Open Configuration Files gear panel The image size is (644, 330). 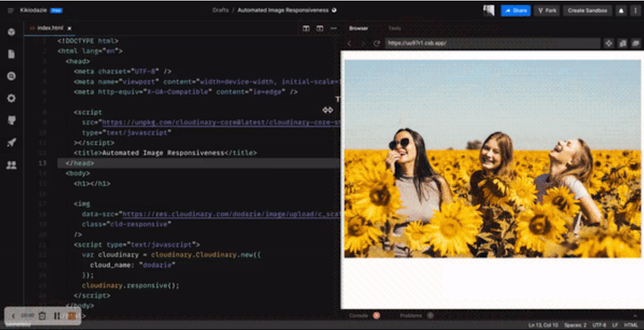[12, 98]
